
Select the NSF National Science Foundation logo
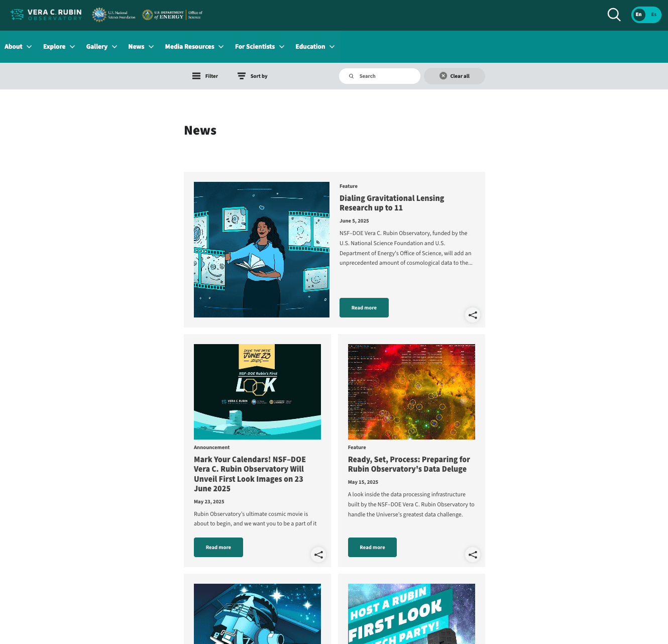[x=114, y=15]
